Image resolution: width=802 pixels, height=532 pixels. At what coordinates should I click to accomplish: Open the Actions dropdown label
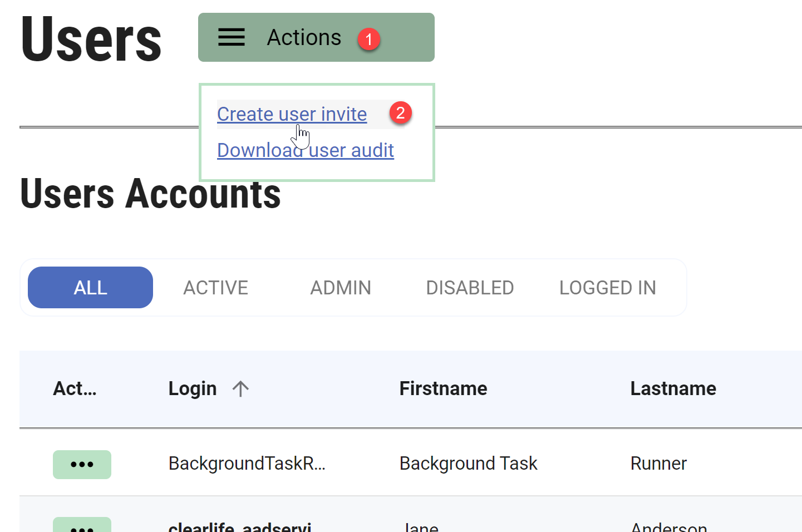(x=304, y=37)
